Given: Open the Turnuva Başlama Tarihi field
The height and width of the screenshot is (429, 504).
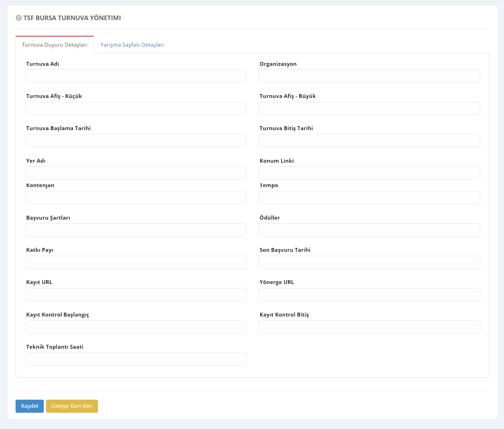Looking at the screenshot, I should (x=136, y=141).
